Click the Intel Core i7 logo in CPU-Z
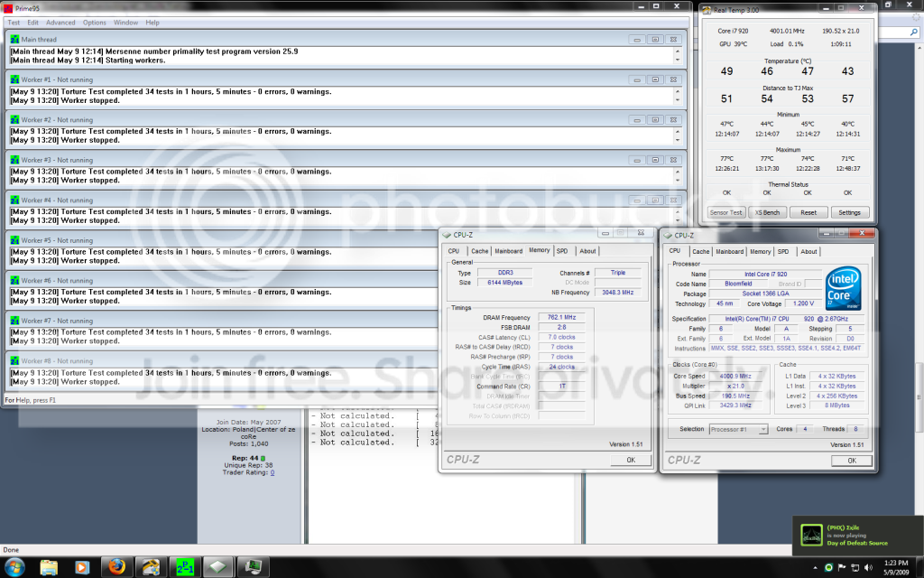Viewport: 924px width, 578px height. (844, 288)
